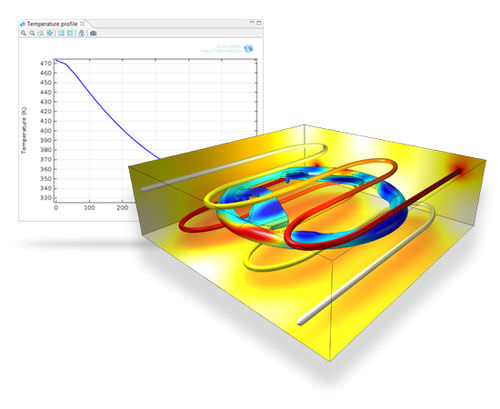Click the 470 tick on y-axis
The height and width of the screenshot is (409, 500).
pos(46,63)
